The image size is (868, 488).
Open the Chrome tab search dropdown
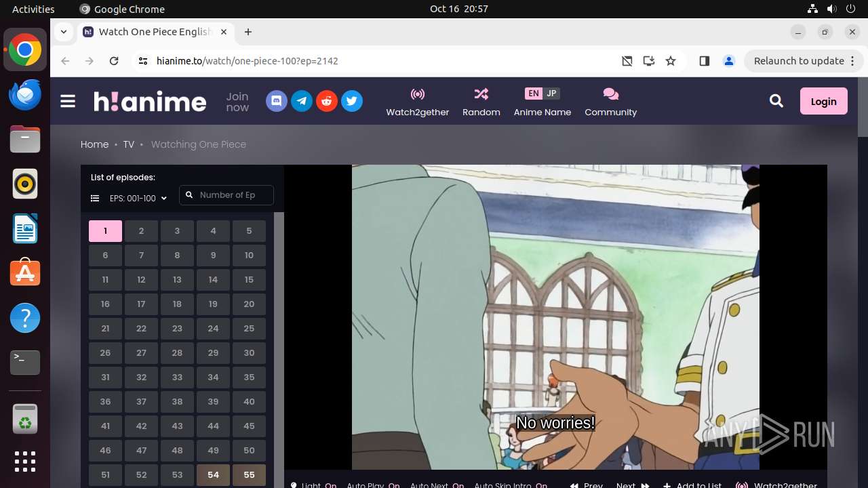point(64,32)
